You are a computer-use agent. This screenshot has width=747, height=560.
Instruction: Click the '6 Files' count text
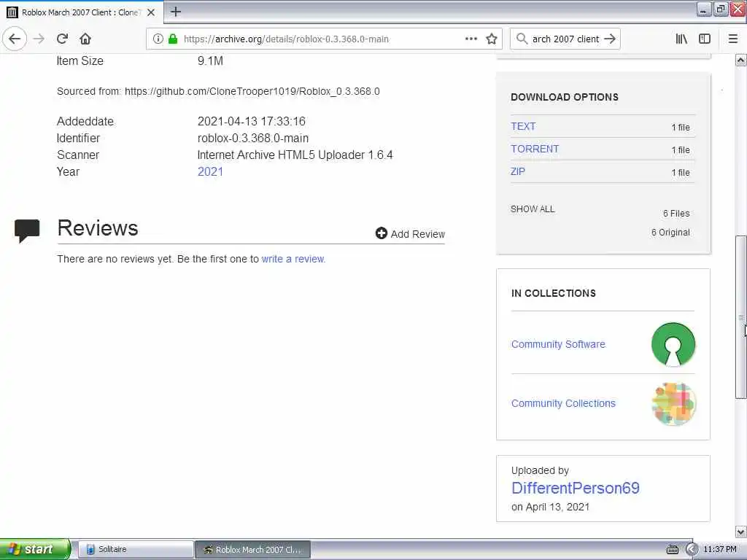click(x=676, y=214)
